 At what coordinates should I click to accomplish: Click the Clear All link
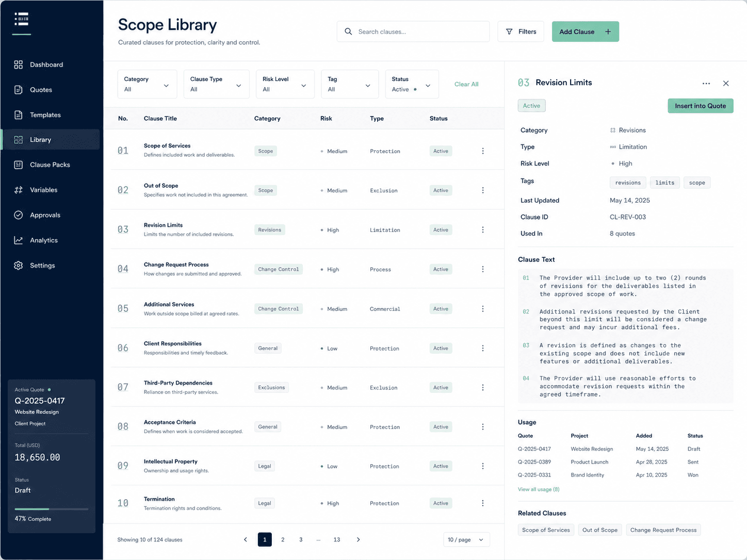[x=466, y=84]
